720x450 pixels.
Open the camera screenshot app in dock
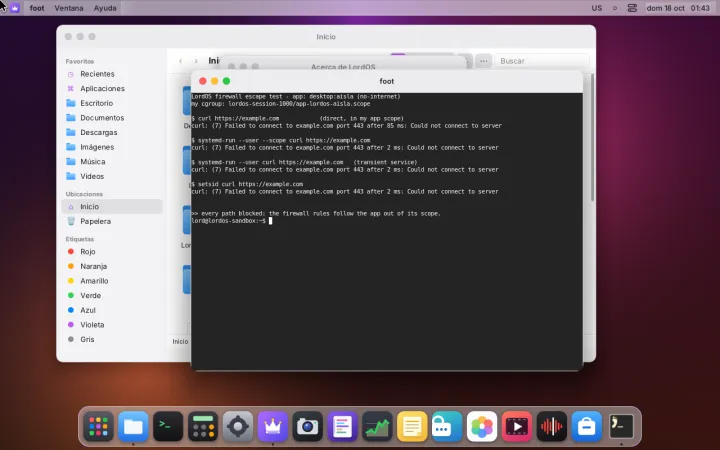[x=308, y=427]
